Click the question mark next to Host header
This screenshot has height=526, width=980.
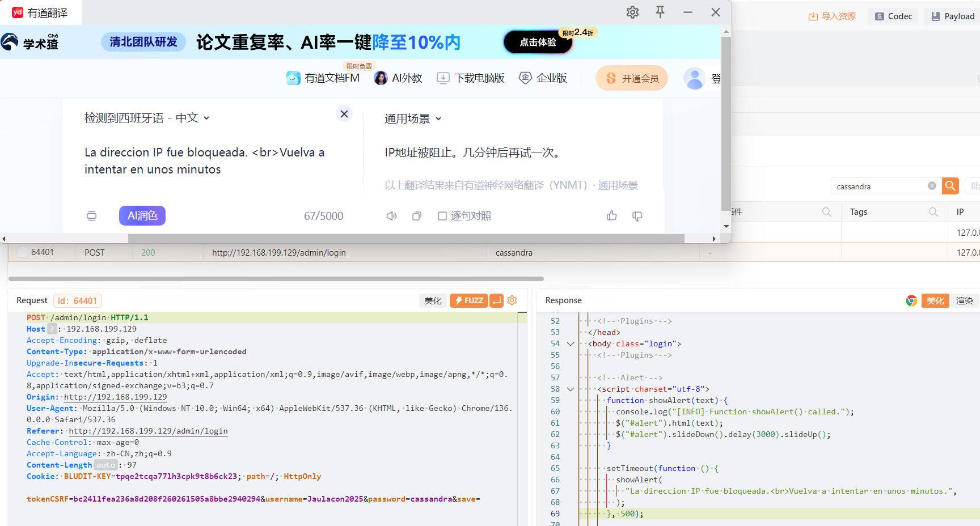pyautogui.click(x=52, y=329)
